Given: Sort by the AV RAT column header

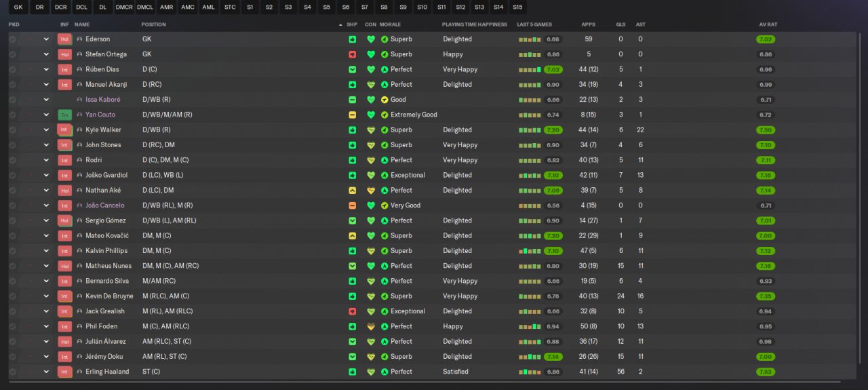Looking at the screenshot, I should pos(768,24).
